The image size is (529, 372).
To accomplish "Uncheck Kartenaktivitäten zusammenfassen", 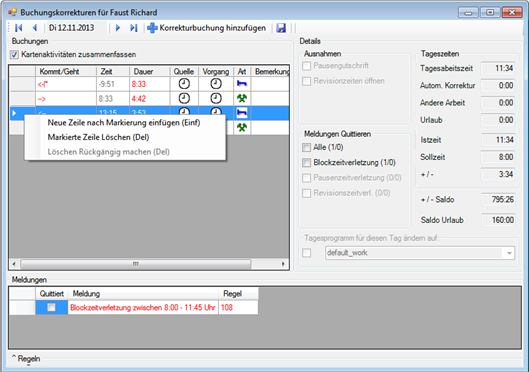I will pyautogui.click(x=15, y=54).
